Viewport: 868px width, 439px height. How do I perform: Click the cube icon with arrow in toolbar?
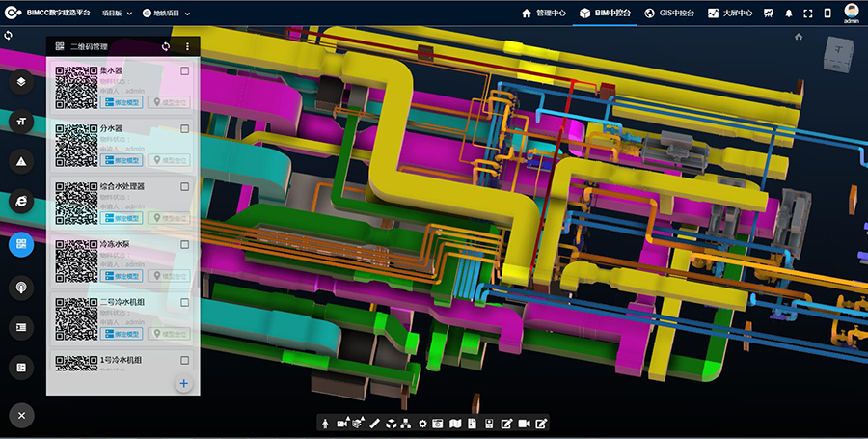click(358, 423)
